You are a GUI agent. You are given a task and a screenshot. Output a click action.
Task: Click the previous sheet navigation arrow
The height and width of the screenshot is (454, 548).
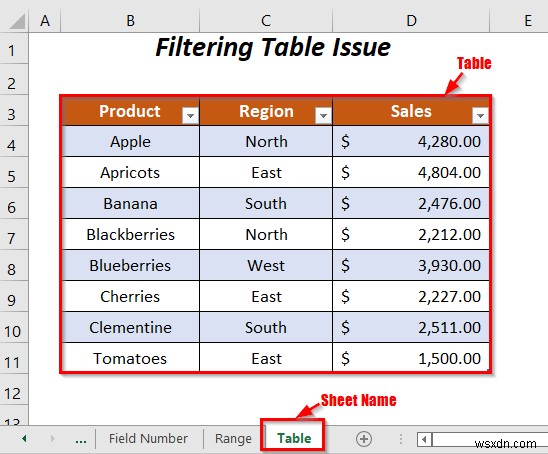click(x=24, y=438)
